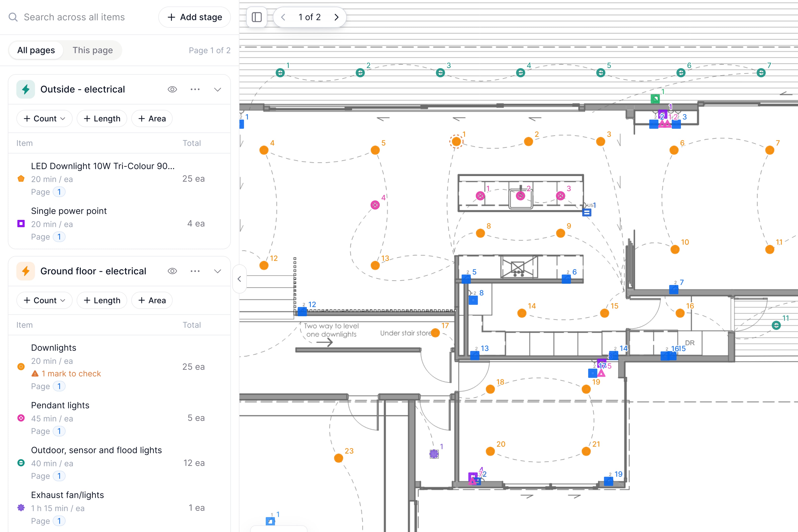
Task: Select blue switch marker US1 near island
Action: pyautogui.click(x=587, y=213)
